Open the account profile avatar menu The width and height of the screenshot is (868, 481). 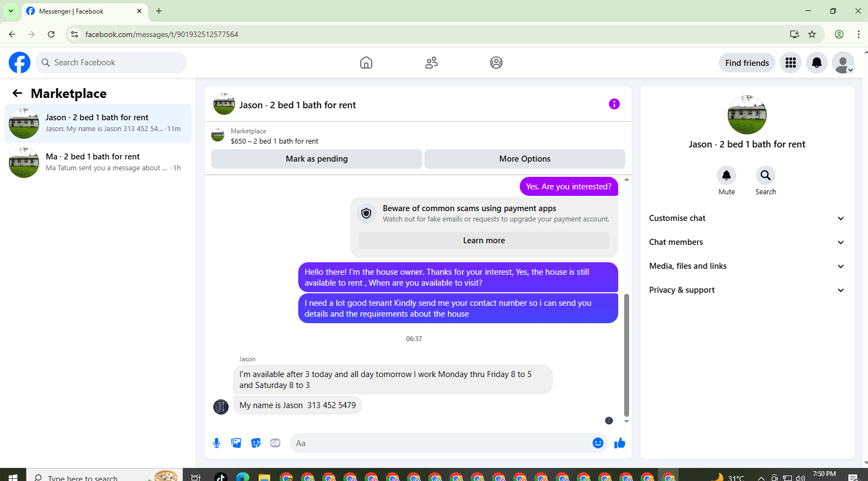click(843, 63)
